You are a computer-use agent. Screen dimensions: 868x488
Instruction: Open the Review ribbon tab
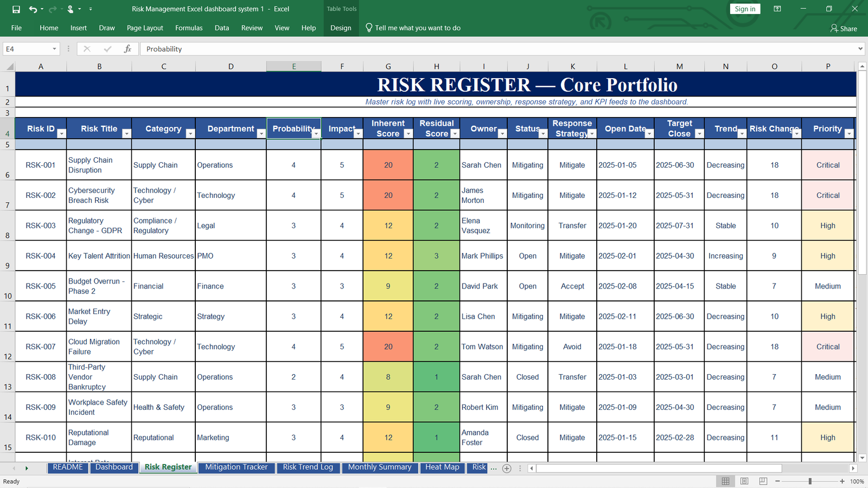[252, 28]
